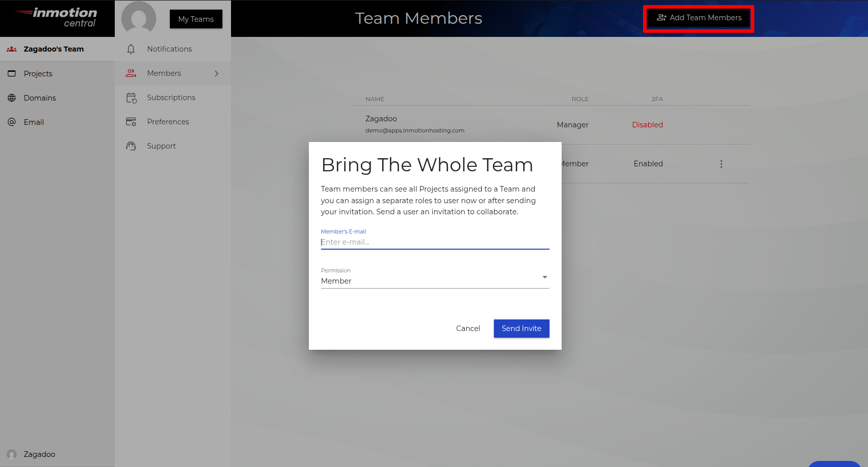
Task: Open the Notifications bell icon
Action: [x=131, y=49]
